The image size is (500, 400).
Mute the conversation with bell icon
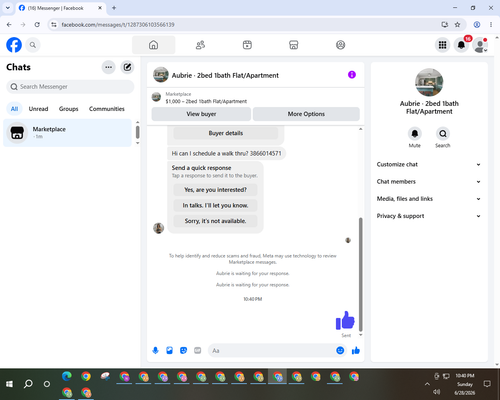[x=415, y=134]
